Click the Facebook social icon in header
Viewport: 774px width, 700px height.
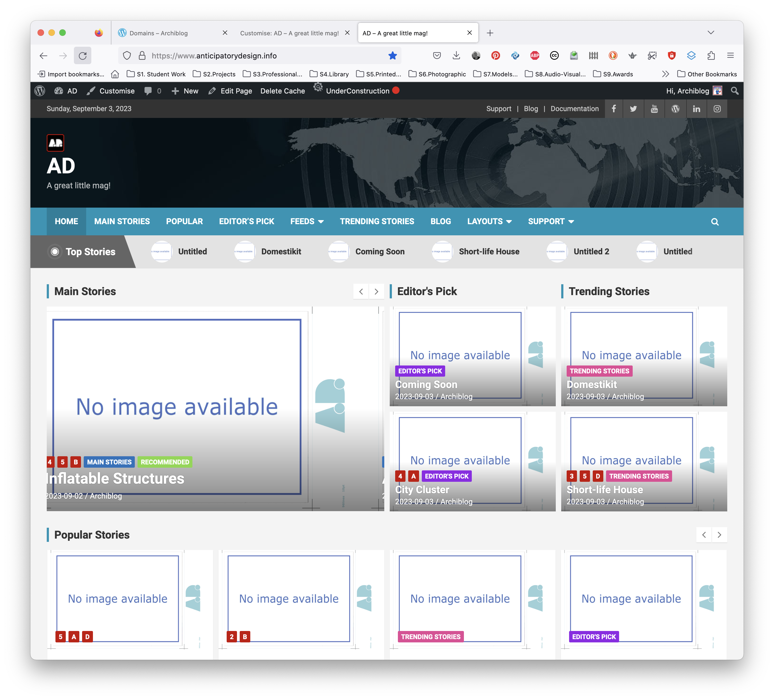coord(613,109)
